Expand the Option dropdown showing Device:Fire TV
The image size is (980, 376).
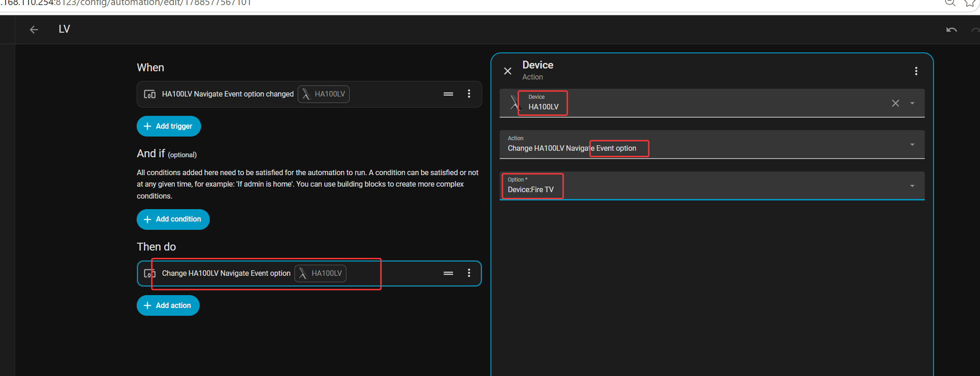point(712,186)
